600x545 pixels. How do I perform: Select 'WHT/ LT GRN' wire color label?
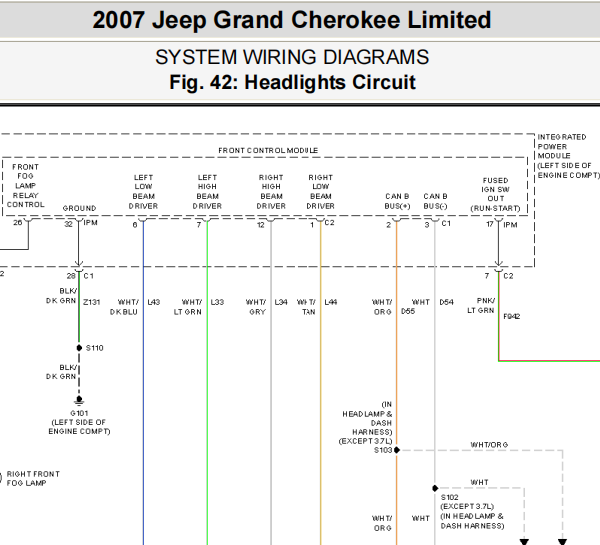coord(188,307)
